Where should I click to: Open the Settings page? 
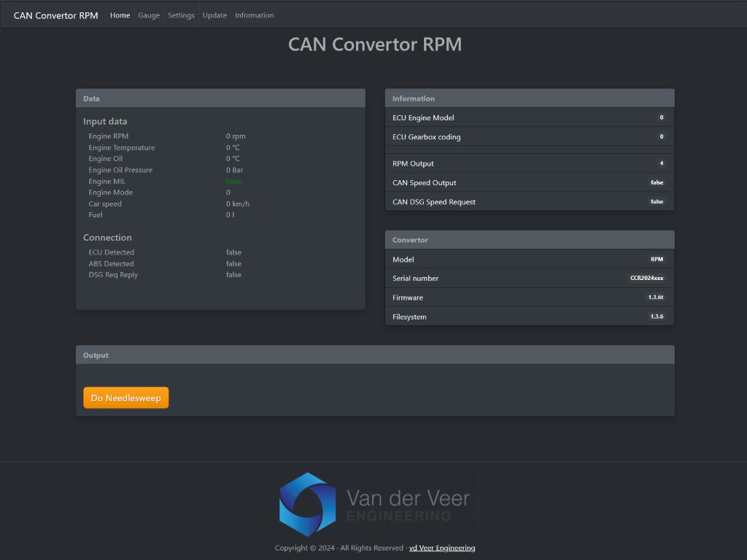181,15
